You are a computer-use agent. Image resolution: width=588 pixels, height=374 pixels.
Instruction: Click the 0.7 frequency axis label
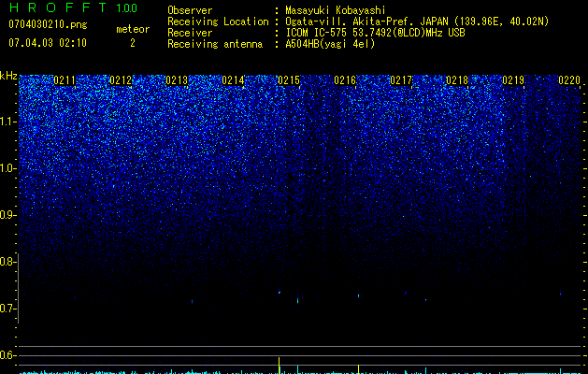point(7,309)
